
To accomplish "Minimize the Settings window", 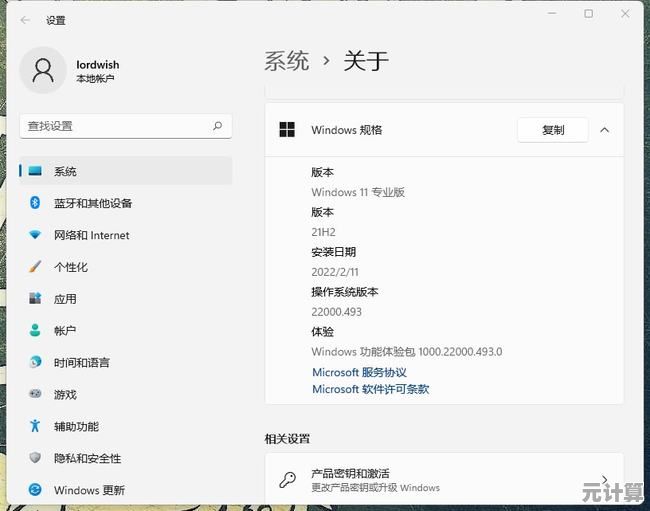I will pyautogui.click(x=552, y=14).
